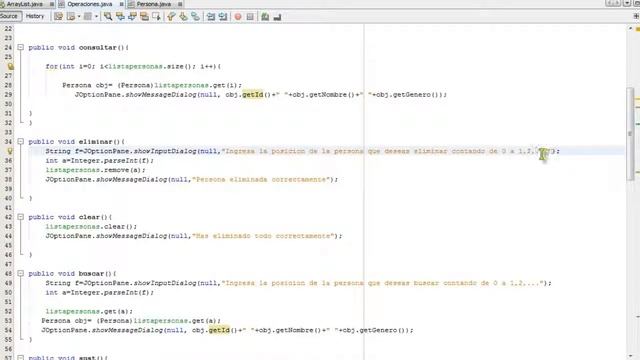The image size is (640, 360).
Task: Toggle Highlight Search icon
Action: pyautogui.click(x=144, y=17)
